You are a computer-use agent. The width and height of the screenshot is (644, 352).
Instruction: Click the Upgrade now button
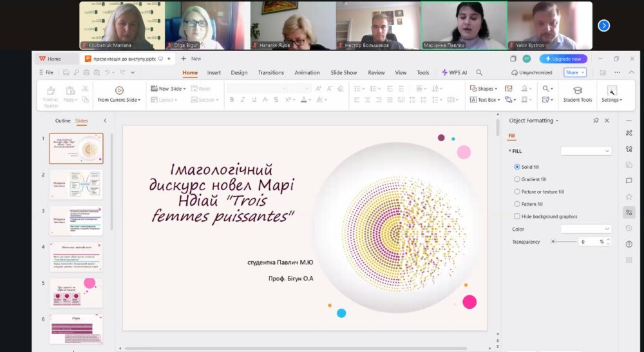(x=563, y=59)
